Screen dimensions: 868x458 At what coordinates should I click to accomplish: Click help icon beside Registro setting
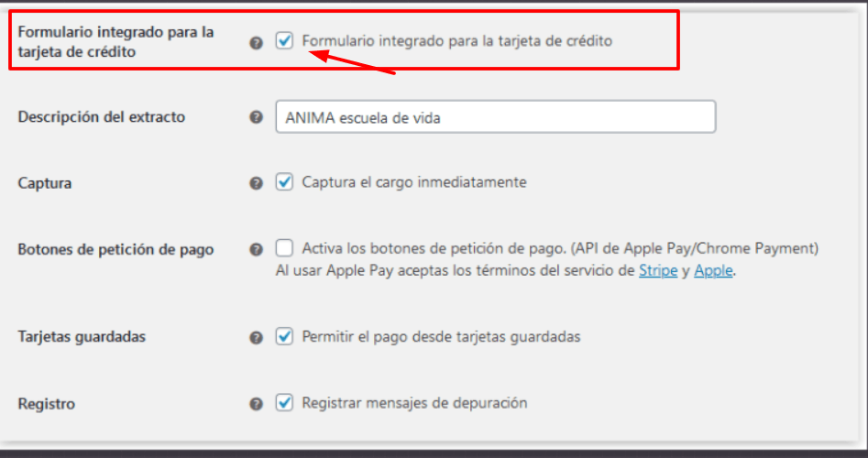(x=256, y=404)
